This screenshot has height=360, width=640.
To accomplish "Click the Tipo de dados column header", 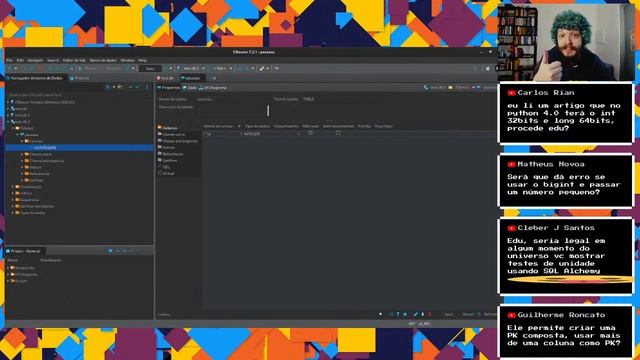I will [258, 127].
